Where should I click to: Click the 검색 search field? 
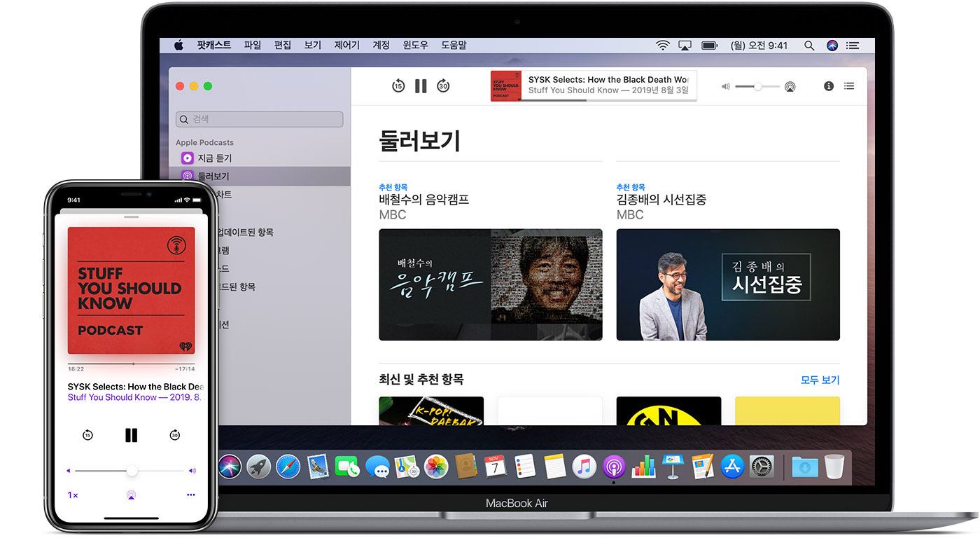click(x=260, y=120)
